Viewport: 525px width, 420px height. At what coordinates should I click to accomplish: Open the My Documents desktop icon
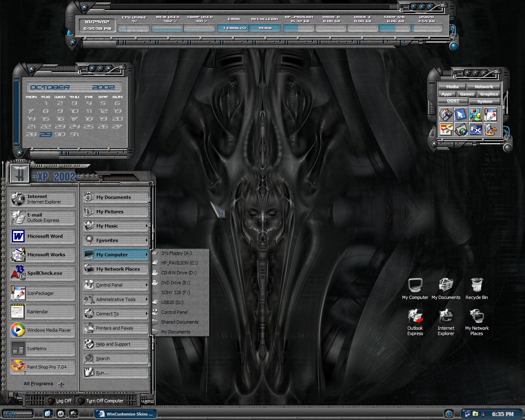click(x=446, y=289)
